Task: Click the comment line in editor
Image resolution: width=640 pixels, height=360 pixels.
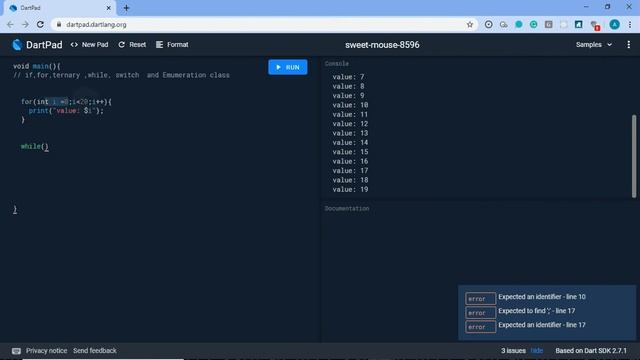Action: (121, 75)
